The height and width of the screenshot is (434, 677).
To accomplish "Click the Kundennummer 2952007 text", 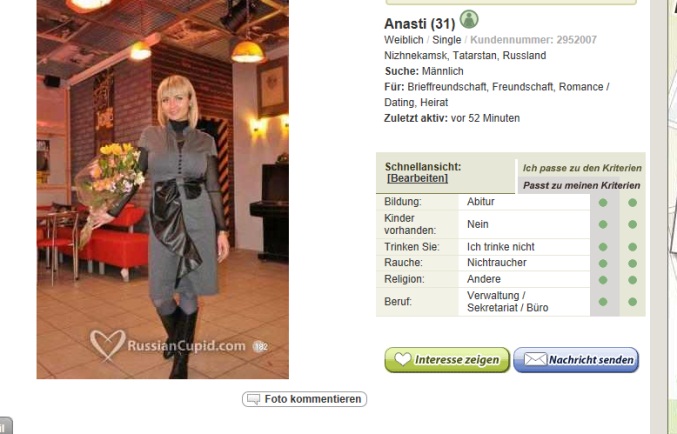I will [x=533, y=40].
